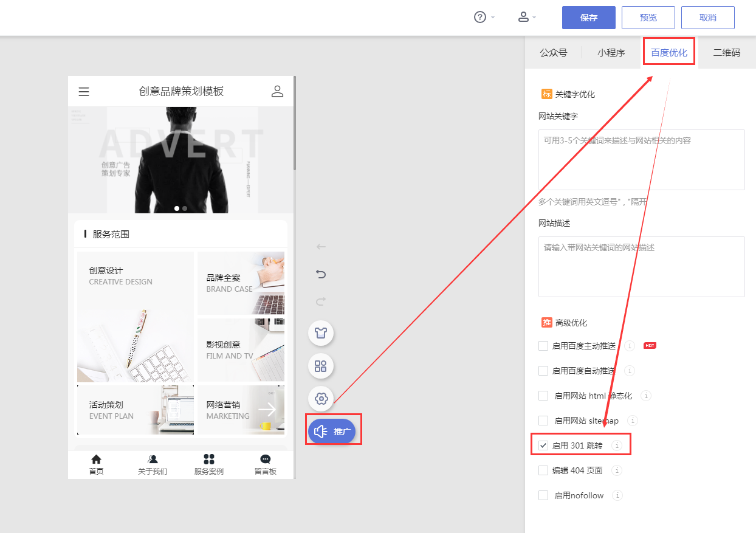This screenshot has height=533, width=756.
Task: Click the redo arrow icon
Action: pyautogui.click(x=321, y=301)
